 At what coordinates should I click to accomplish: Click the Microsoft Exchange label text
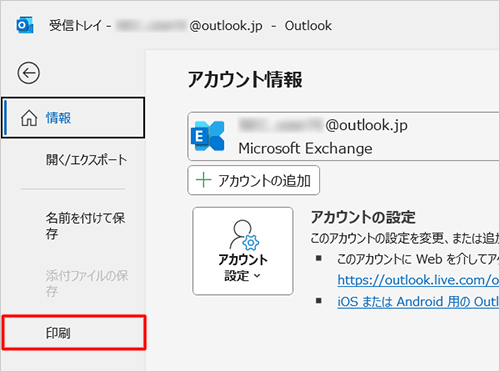(x=305, y=148)
